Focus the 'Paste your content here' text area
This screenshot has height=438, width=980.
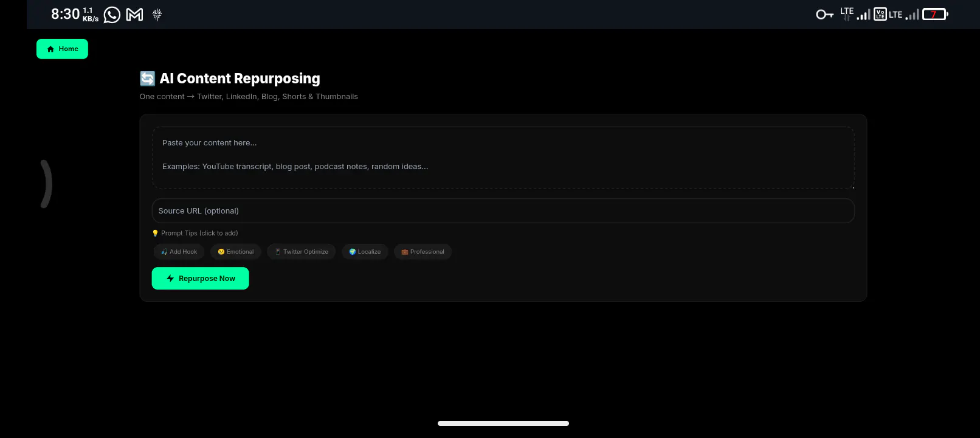pos(503,158)
